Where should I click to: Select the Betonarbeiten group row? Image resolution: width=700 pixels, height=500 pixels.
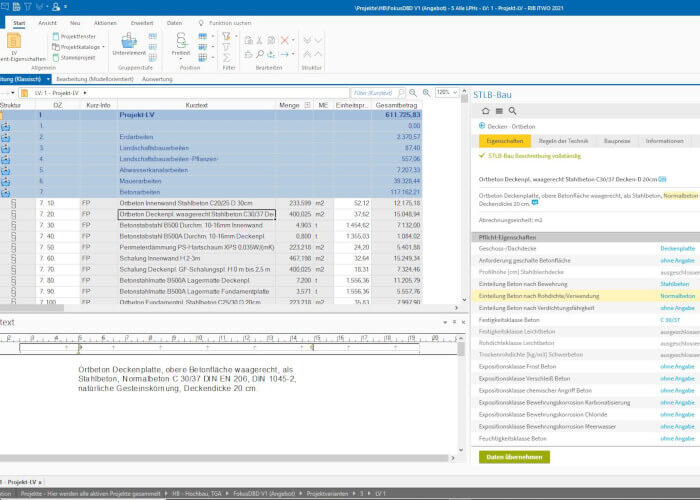pyautogui.click(x=211, y=192)
